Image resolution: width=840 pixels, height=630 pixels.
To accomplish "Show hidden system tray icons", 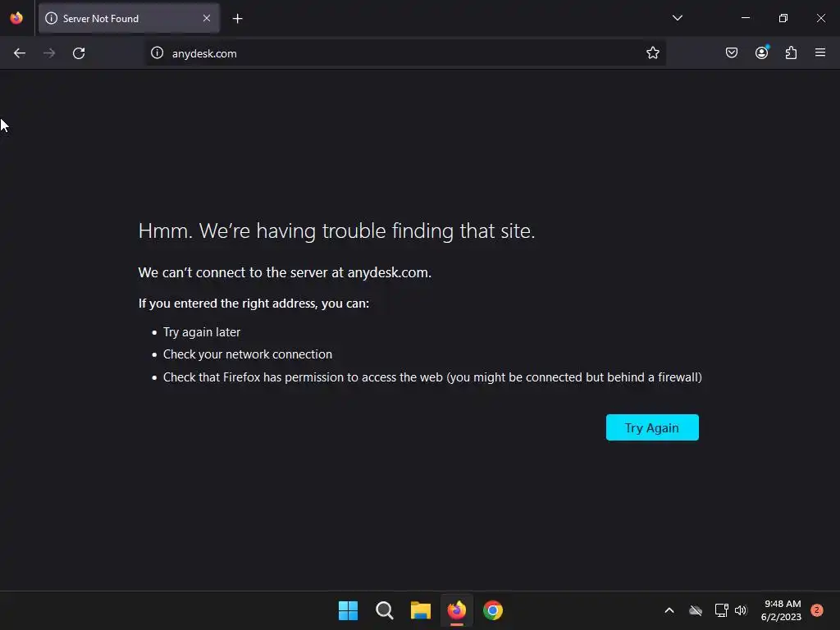I will coord(669,610).
